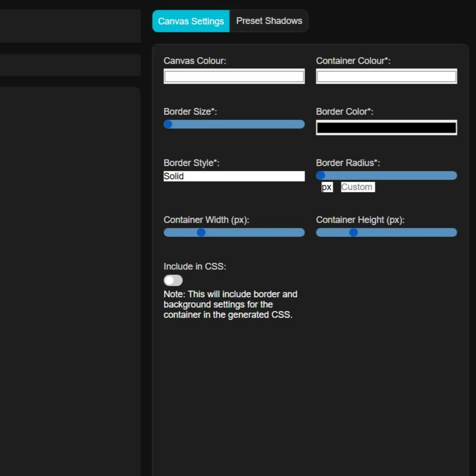476x476 pixels.
Task: Switch to the Preset Shadows tab
Action: [269, 21]
